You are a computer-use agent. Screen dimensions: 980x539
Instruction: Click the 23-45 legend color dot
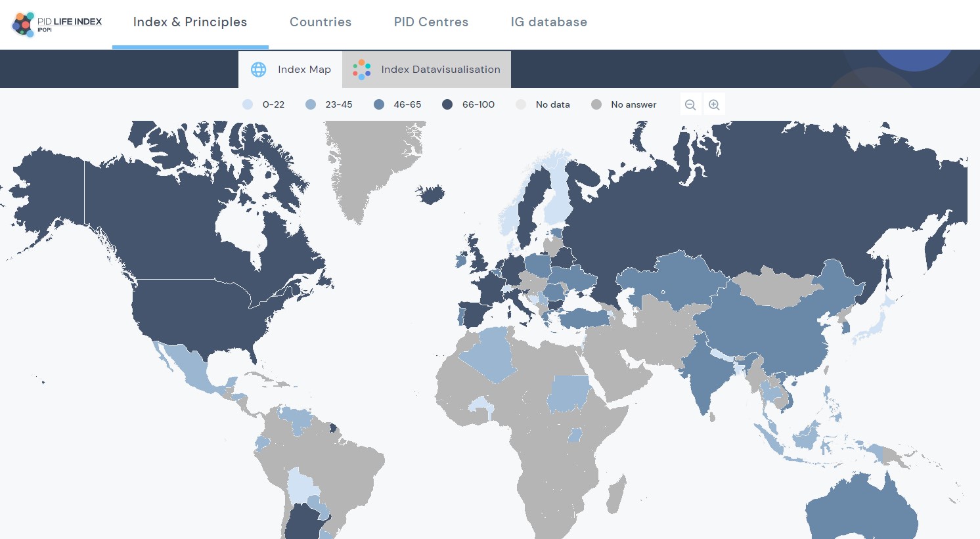click(311, 104)
